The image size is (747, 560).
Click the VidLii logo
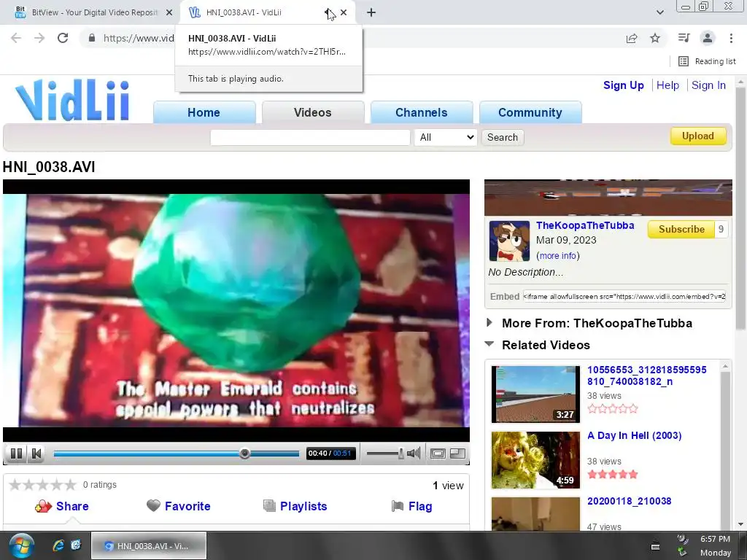click(x=72, y=100)
